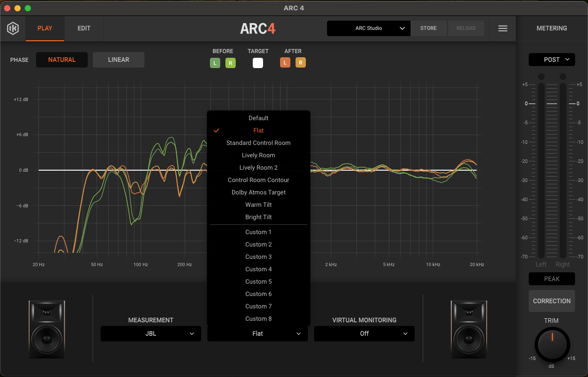Viewport: 588px width, 377px height.
Task: Select the Bright Tilt target
Action: pos(258,217)
